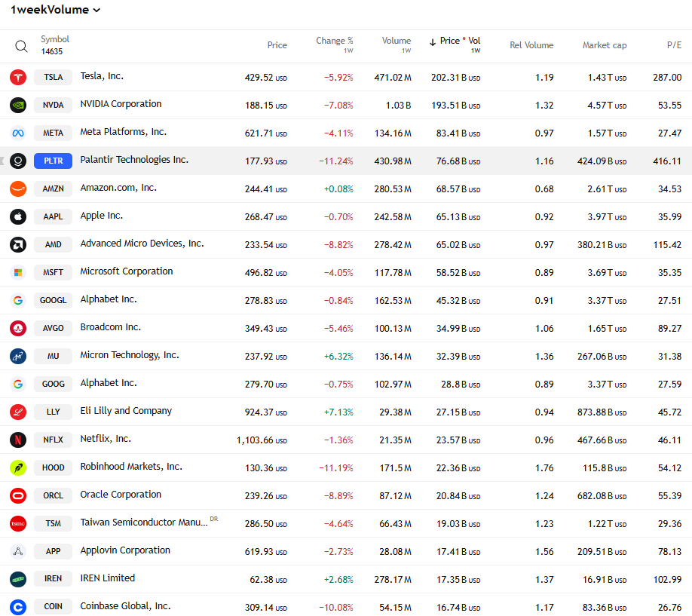Image resolution: width=692 pixels, height=616 pixels.
Task: Sort by Change % 1W column header
Action: [335, 45]
